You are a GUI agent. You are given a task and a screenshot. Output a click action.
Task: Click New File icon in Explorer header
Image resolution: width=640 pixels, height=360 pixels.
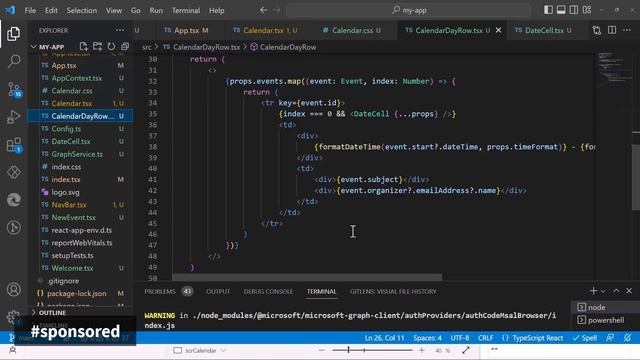coord(83,47)
